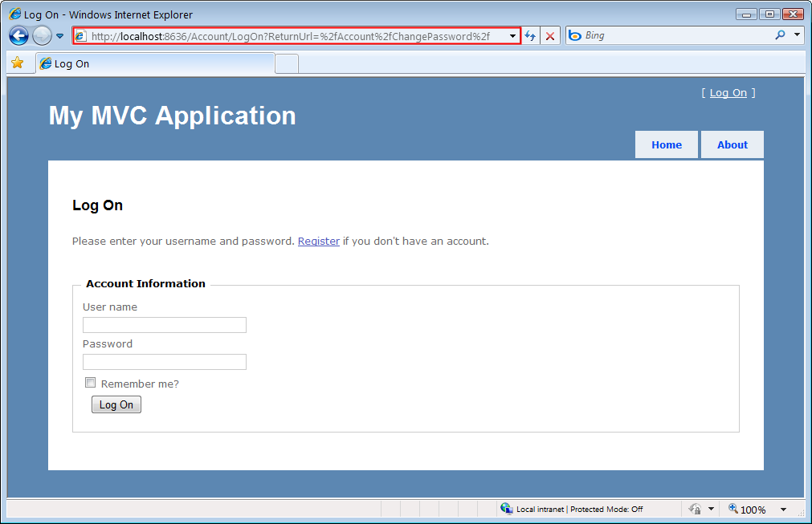Screen dimensions: 812x524
Task: Click the zoom magnifier icon in the status bar
Action: pyautogui.click(x=732, y=509)
